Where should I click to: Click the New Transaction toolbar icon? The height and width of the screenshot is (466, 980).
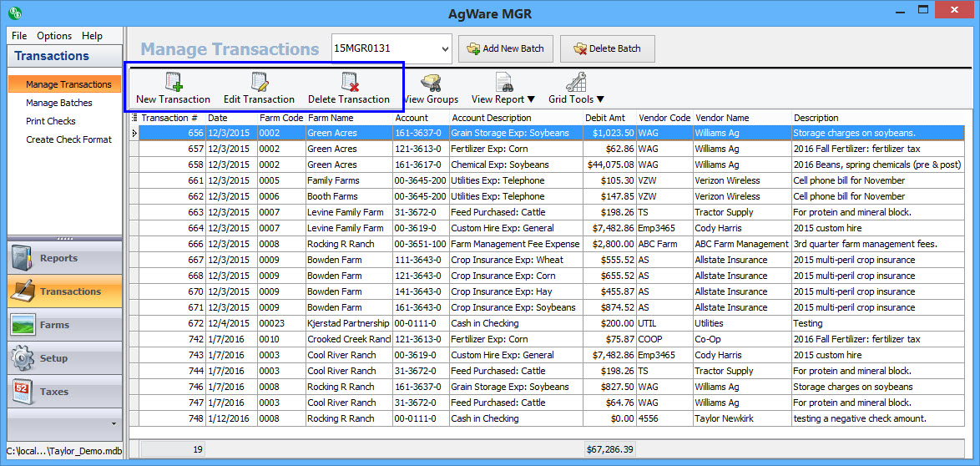[x=174, y=82]
